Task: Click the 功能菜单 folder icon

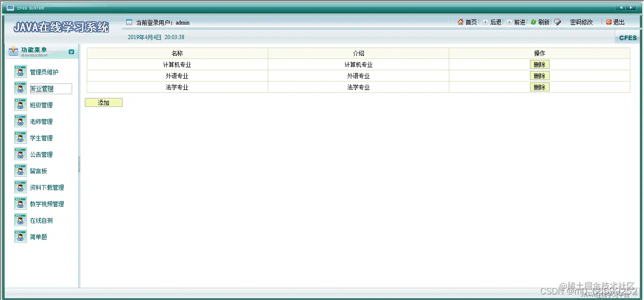Action: [14, 51]
